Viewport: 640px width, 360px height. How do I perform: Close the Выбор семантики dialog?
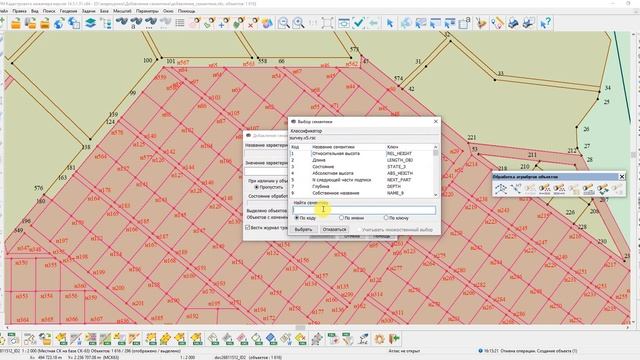(436, 122)
